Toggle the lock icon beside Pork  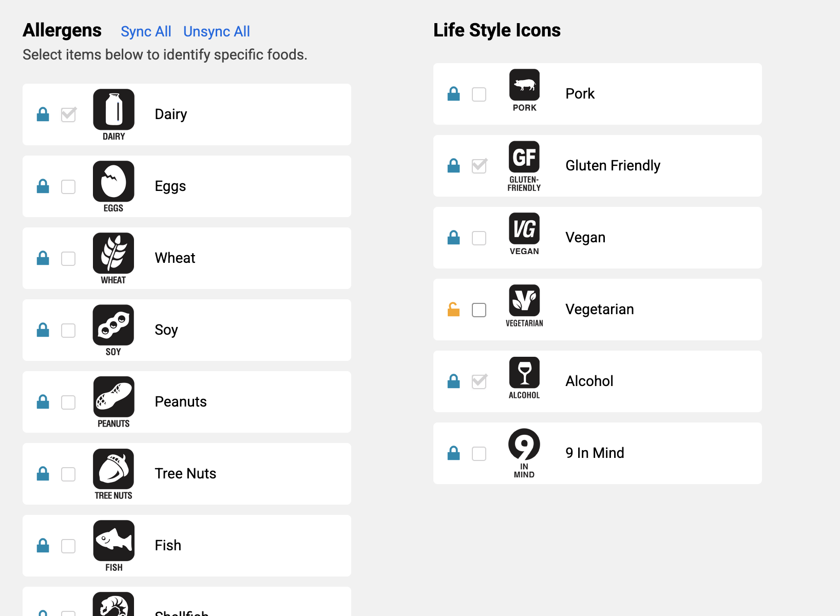click(453, 94)
